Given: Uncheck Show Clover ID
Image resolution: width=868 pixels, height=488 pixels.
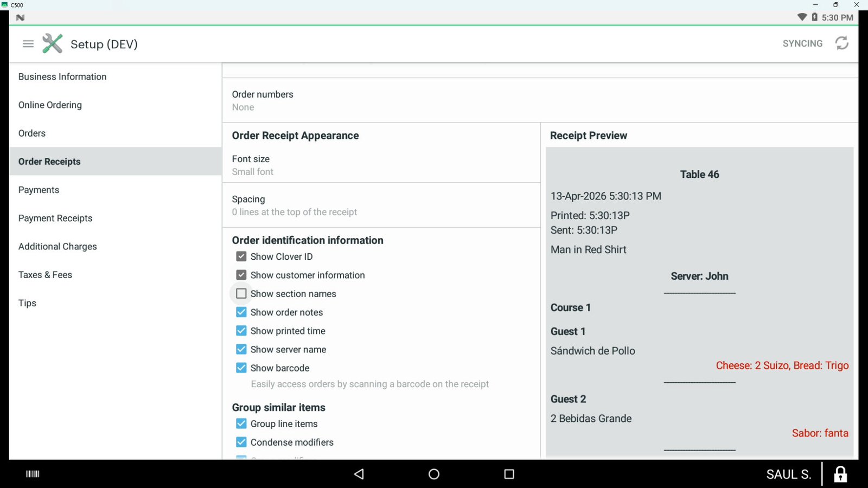Looking at the screenshot, I should pyautogui.click(x=241, y=256).
